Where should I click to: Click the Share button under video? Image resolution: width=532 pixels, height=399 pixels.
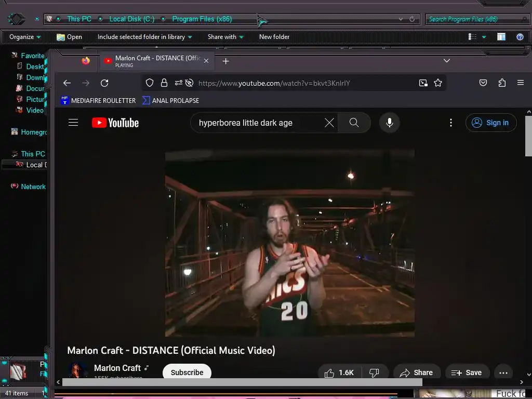[x=417, y=373]
